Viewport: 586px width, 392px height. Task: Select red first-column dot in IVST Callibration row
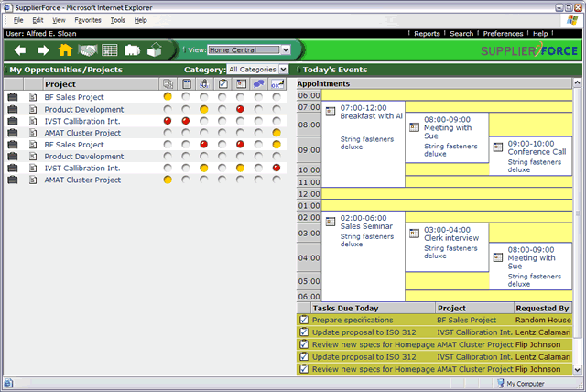[x=168, y=121]
